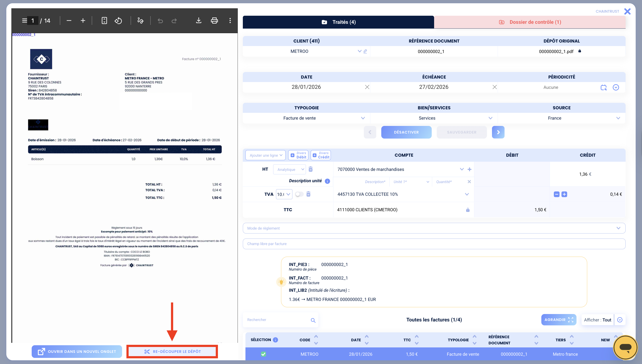Click Agrandir to enlarge invoice list
Viewport: 642px width, 364px height.
pyautogui.click(x=559, y=320)
